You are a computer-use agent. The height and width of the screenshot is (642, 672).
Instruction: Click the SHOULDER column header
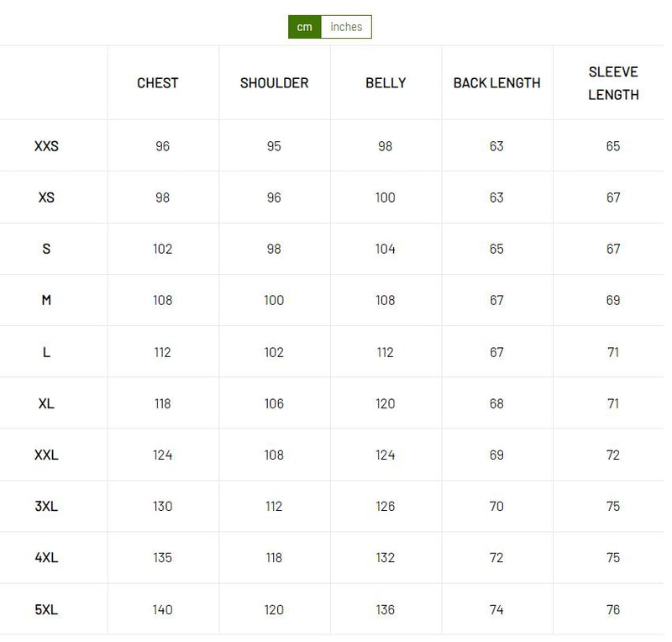[274, 83]
